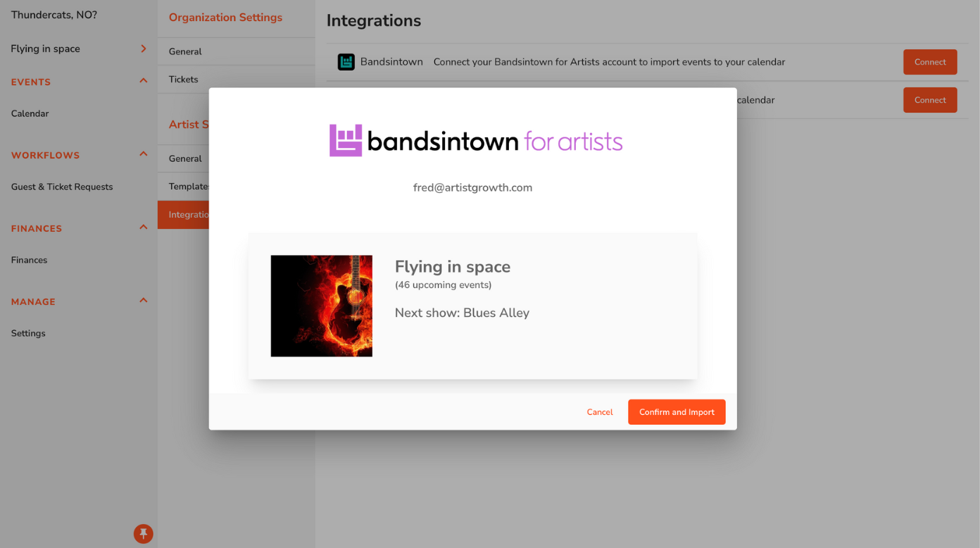Collapse the EVENTS section chevron
The width and height of the screenshot is (980, 548).
tap(144, 81)
